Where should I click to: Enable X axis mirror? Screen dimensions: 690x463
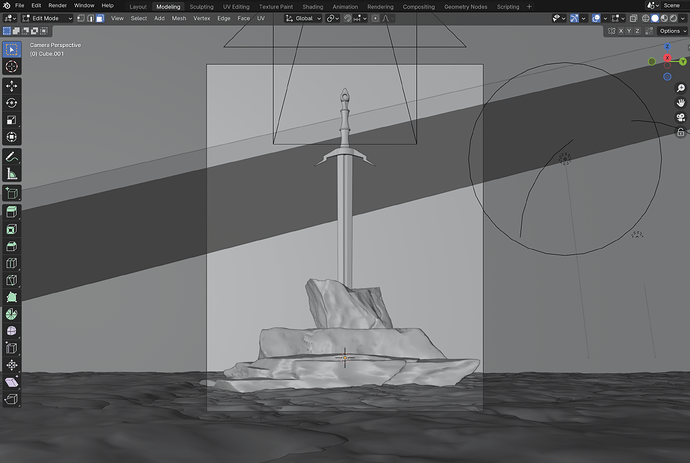pyautogui.click(x=621, y=31)
